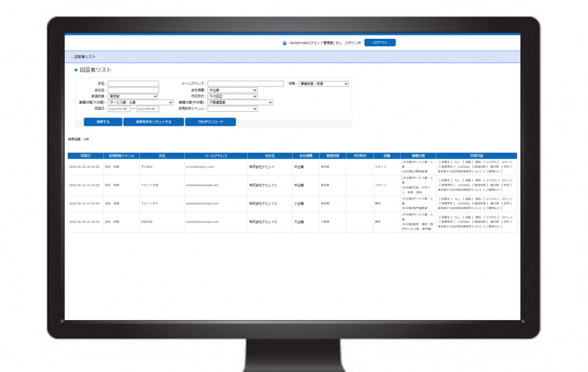
Task: Open the 業種分類(大分類) dropdown
Action: (141, 102)
